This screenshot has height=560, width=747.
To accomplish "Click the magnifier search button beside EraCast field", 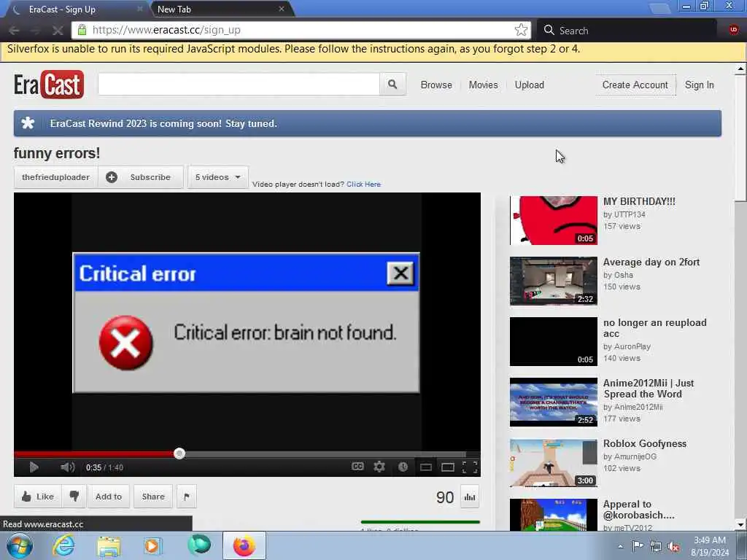I will click(392, 85).
